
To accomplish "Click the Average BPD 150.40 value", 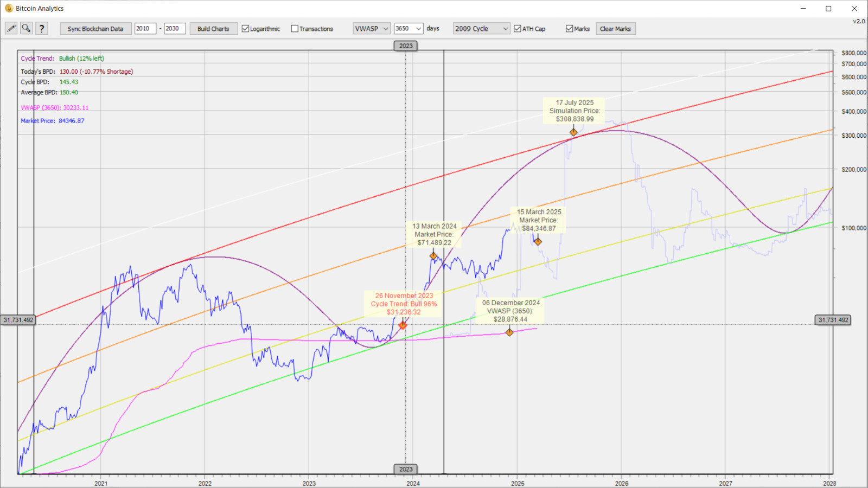I will point(69,93).
